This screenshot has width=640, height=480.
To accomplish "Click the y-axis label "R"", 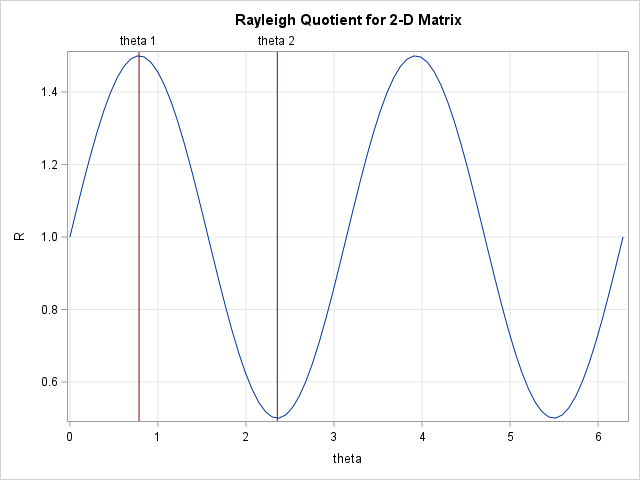I will (17, 237).
